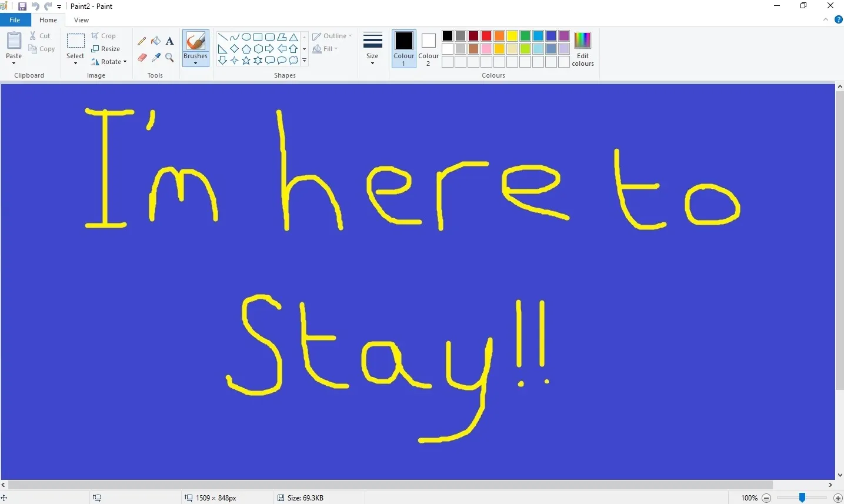Select the Colour picker eyedropper tool
Image resolution: width=844 pixels, height=504 pixels.
(x=156, y=58)
